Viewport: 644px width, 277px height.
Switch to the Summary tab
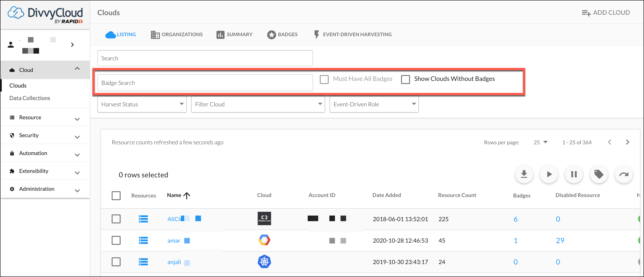pos(234,34)
